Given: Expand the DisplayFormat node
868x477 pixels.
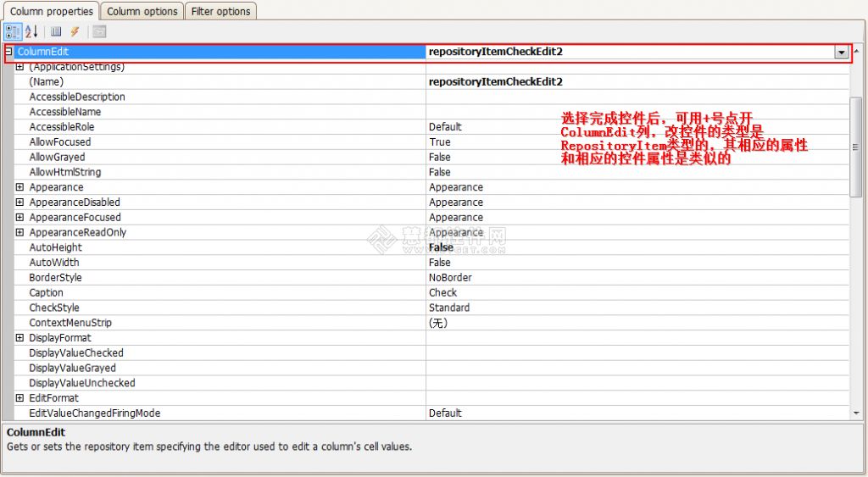Looking at the screenshot, I should pos(20,337).
